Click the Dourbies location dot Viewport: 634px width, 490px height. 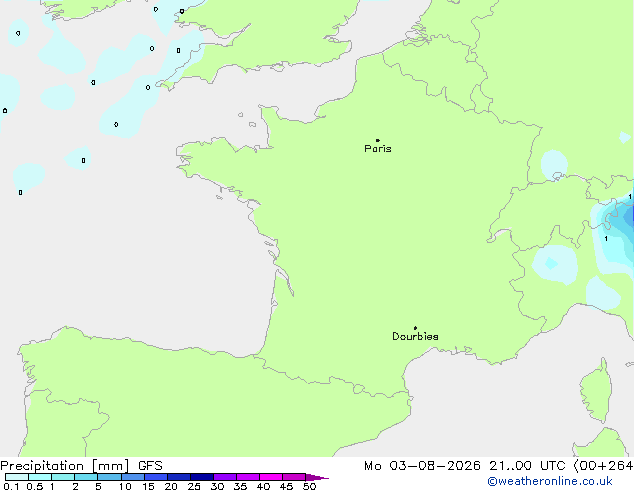pos(415,328)
